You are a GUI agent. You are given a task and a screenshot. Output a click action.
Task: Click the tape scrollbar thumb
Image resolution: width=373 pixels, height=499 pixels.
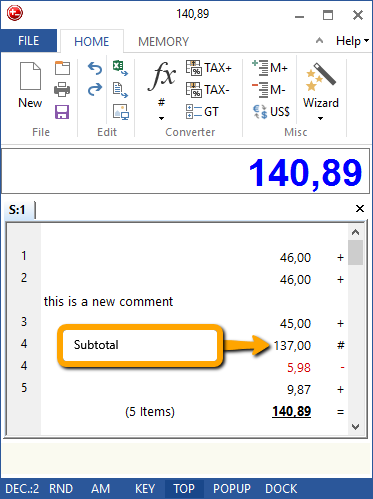[355, 252]
